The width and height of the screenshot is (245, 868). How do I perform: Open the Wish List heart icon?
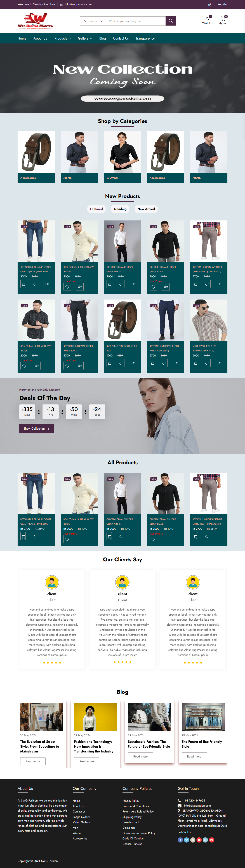click(208, 19)
